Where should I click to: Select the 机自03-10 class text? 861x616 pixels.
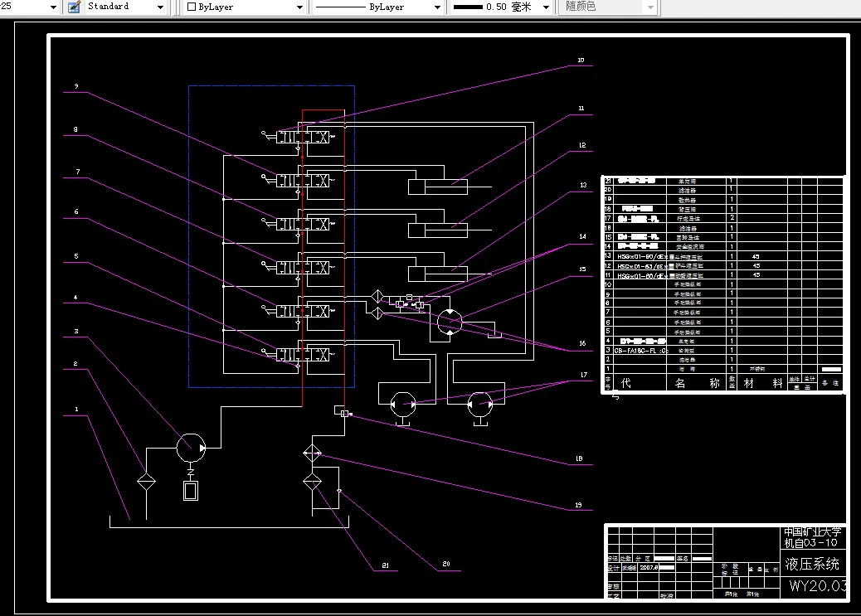[x=811, y=543]
